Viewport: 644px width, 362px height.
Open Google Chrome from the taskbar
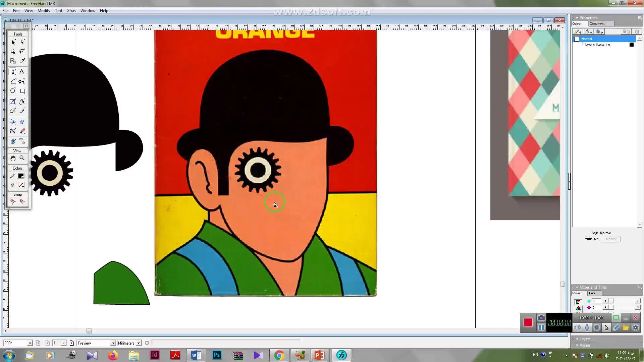click(x=279, y=355)
